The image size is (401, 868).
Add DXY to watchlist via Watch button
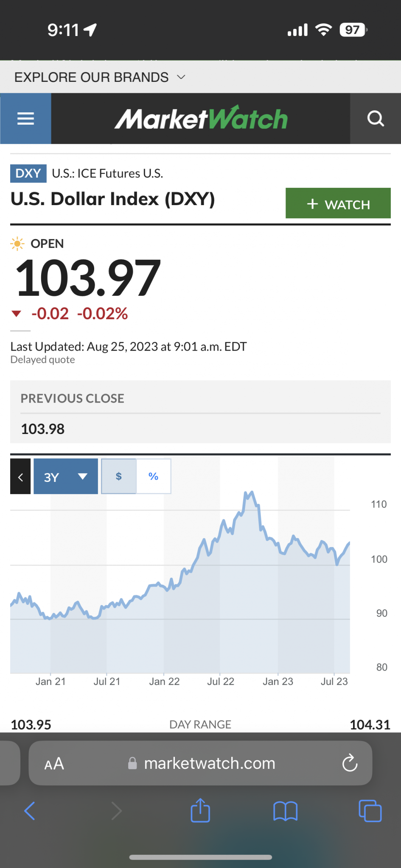point(338,203)
